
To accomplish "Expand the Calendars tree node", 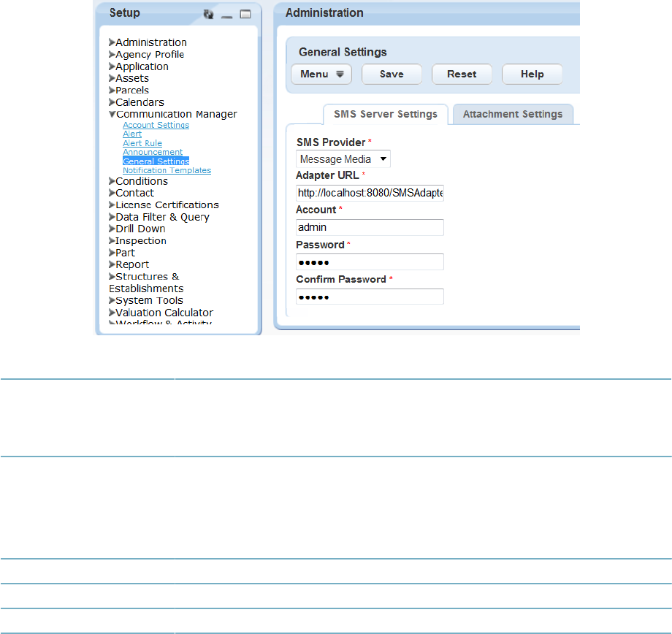I will coord(112,102).
